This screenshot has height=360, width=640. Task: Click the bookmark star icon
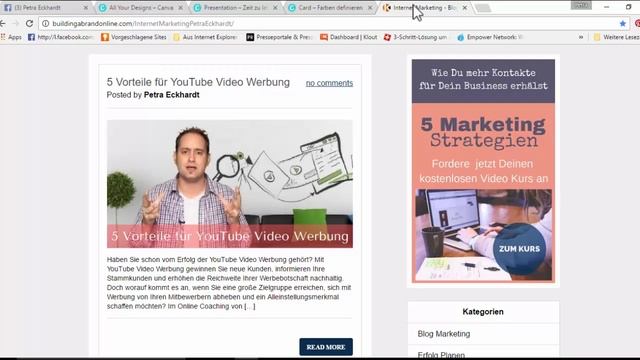pyautogui.click(x=622, y=24)
